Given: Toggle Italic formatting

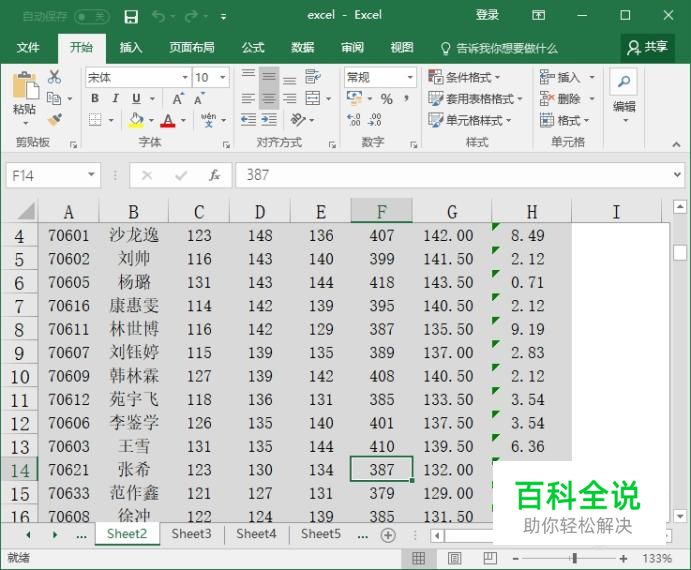Looking at the screenshot, I should coord(115,99).
